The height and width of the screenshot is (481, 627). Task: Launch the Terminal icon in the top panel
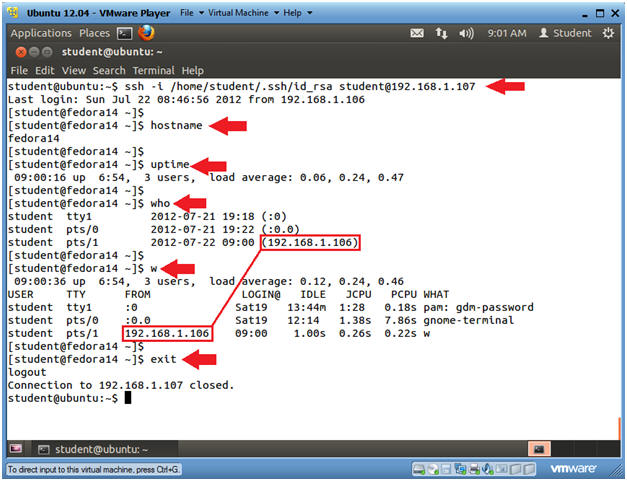pyautogui.click(x=125, y=34)
